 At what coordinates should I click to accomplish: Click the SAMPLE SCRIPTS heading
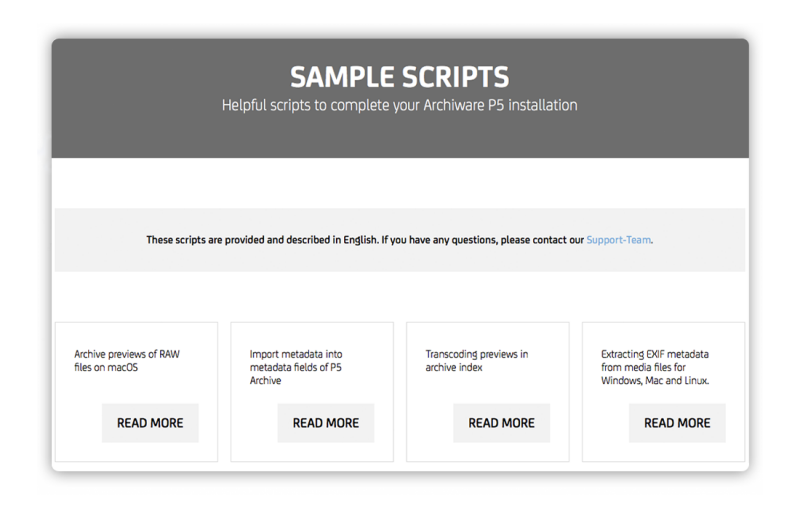coord(399,78)
